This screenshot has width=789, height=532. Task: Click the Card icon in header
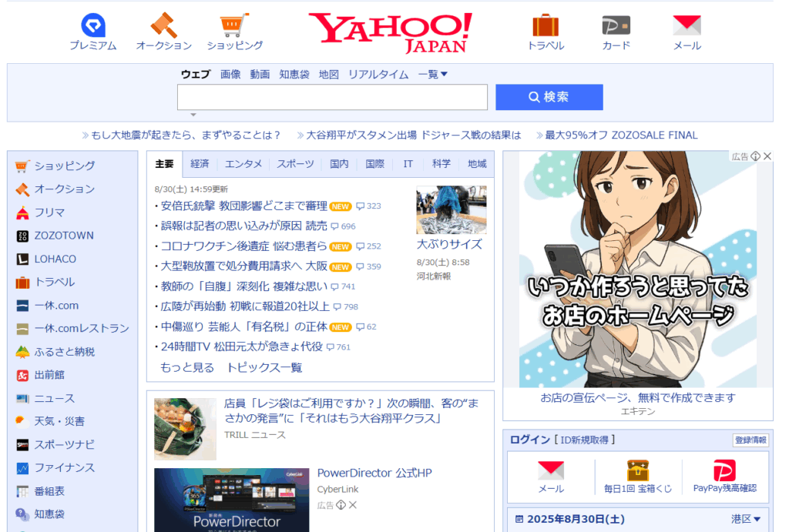tap(616, 25)
